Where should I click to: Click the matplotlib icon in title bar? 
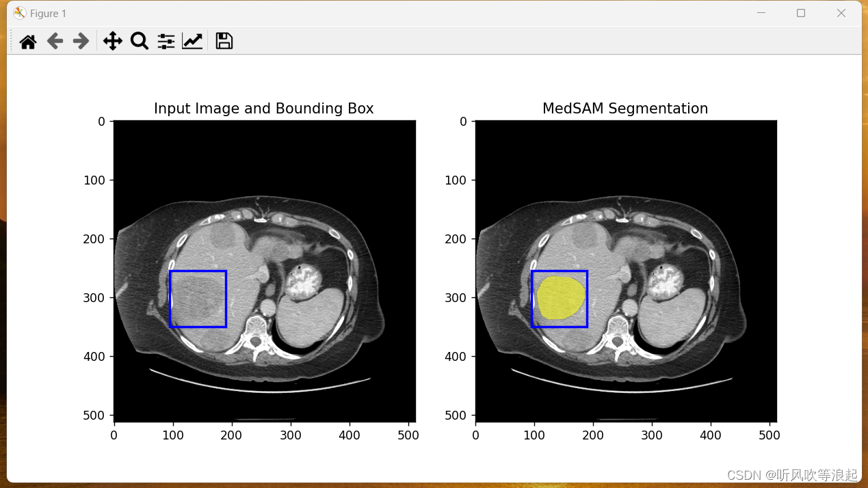(x=20, y=13)
